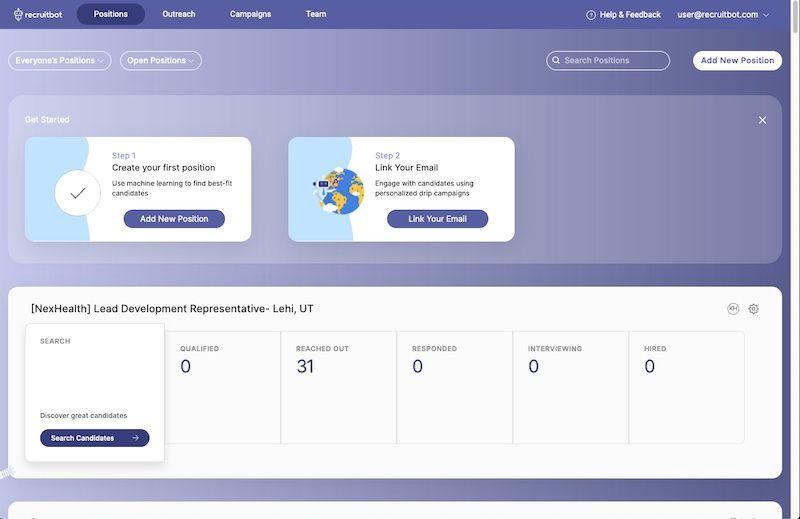
Task: Click 'Create your first position' text
Action: click(163, 167)
